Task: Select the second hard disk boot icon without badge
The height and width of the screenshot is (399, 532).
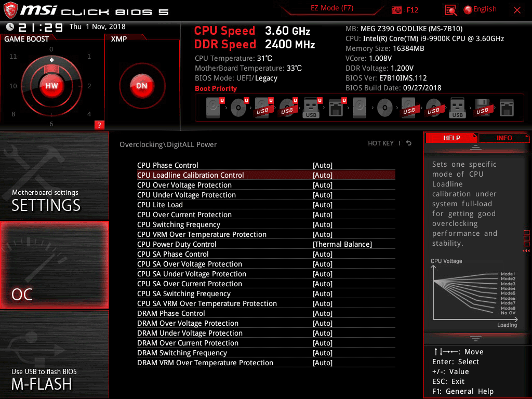Action: pos(360,108)
